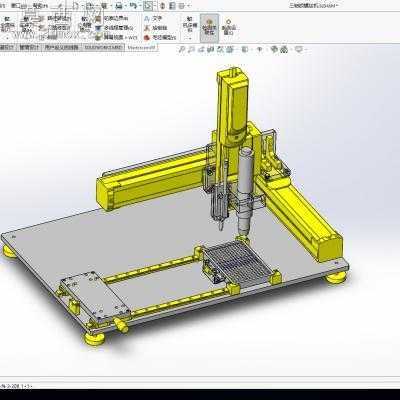Click the Undo arrow icon
The height and width of the screenshot is (400, 400).
(133, 6)
